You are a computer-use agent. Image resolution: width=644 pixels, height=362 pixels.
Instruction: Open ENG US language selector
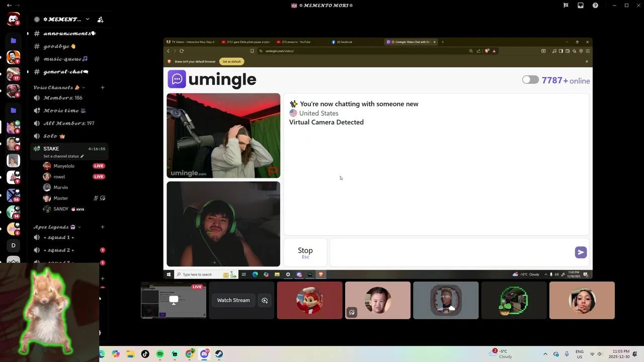coord(580,354)
